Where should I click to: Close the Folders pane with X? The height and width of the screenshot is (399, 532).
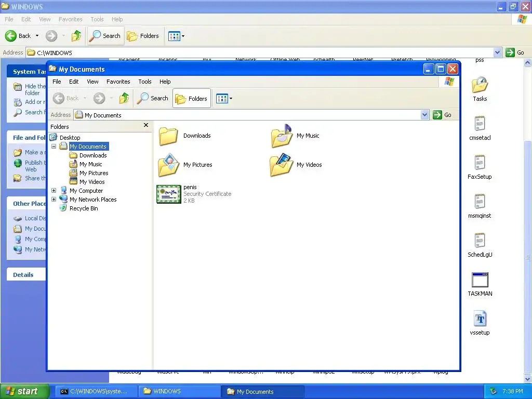pos(146,125)
